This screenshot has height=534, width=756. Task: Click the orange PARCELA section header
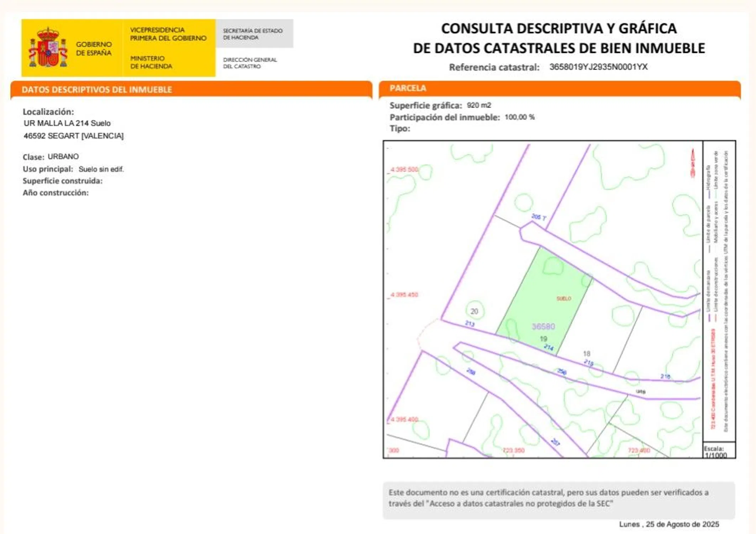click(x=408, y=88)
